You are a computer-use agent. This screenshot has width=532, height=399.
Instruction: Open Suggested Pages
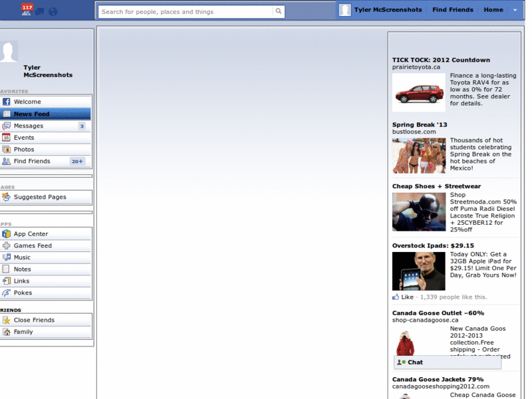click(x=46, y=197)
